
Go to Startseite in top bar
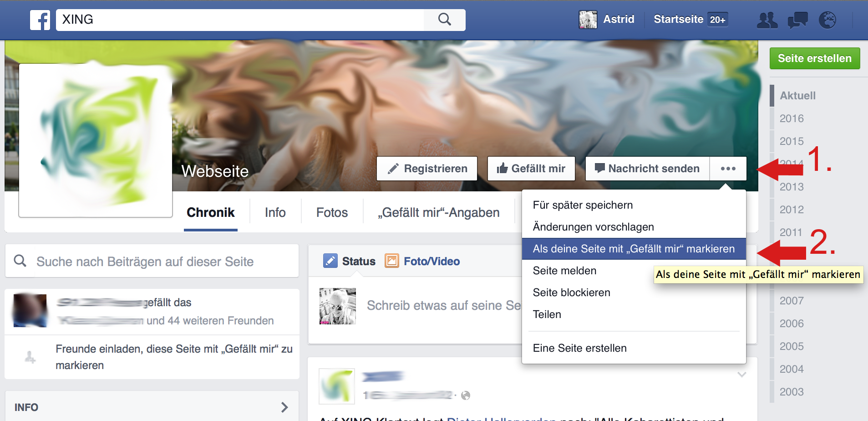click(x=678, y=19)
